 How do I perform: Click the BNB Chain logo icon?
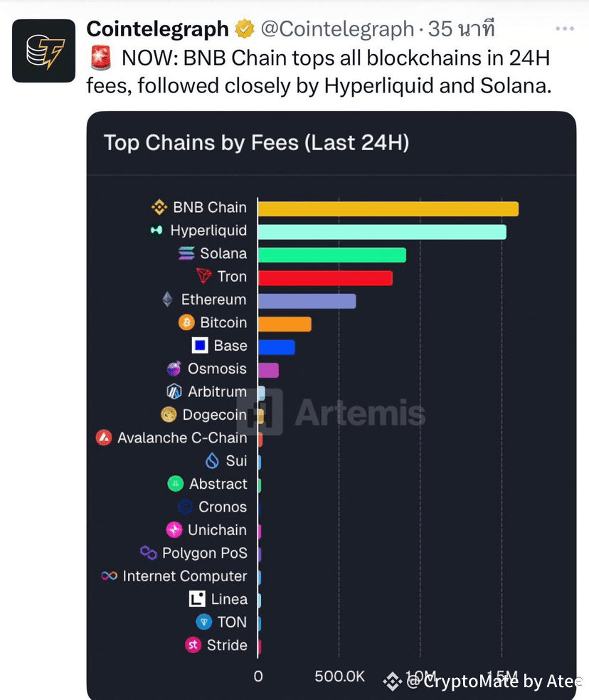159,208
